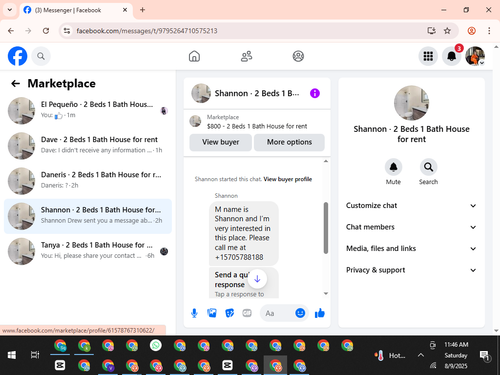500x375 pixels.
Task: Open Task View on the taskbar
Action: click(x=35, y=355)
